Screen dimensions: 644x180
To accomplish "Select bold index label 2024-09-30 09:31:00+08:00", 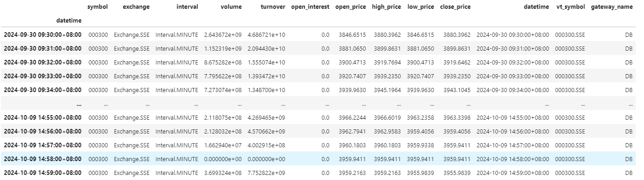I will coord(43,48).
